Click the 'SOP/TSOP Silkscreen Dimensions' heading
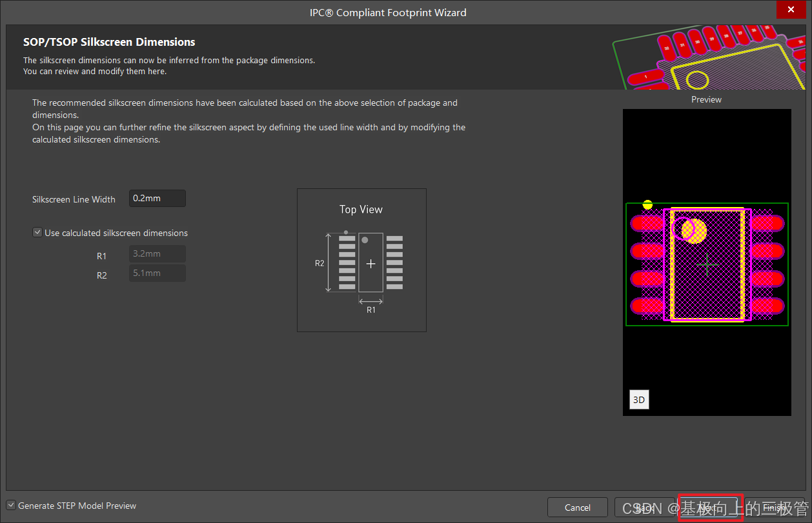Viewport: 812px width, 523px height. click(109, 42)
